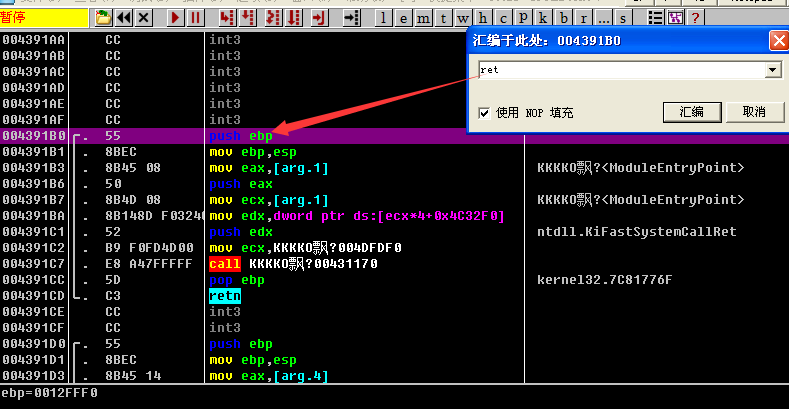Click hex bytes 'B9 F0FD4D00'
789x409 pixels.
[x=149, y=248]
